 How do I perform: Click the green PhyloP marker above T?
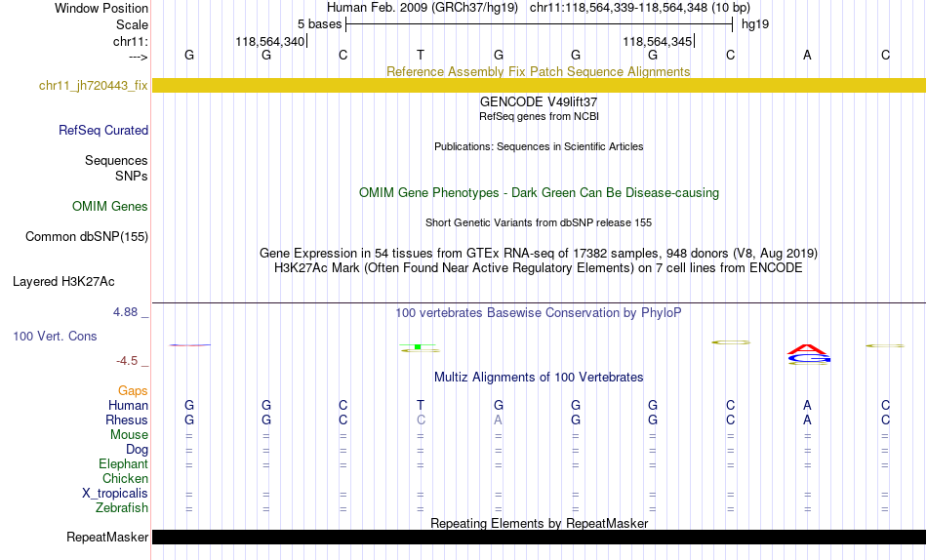click(x=418, y=346)
